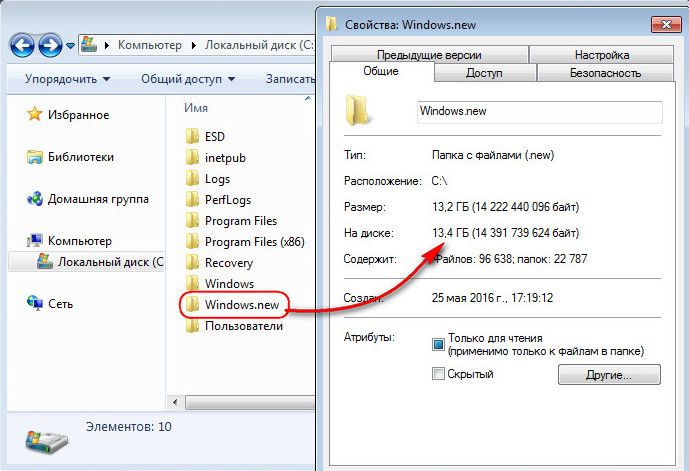Viewport: 689px width, 471px height.
Task: Click the Записать toolbar button
Action: tap(290, 79)
